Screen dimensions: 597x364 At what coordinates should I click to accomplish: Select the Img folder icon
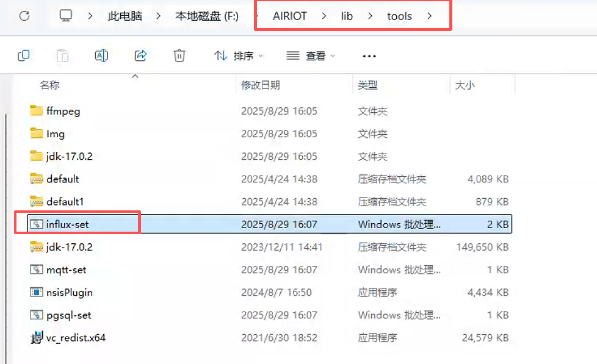36,134
